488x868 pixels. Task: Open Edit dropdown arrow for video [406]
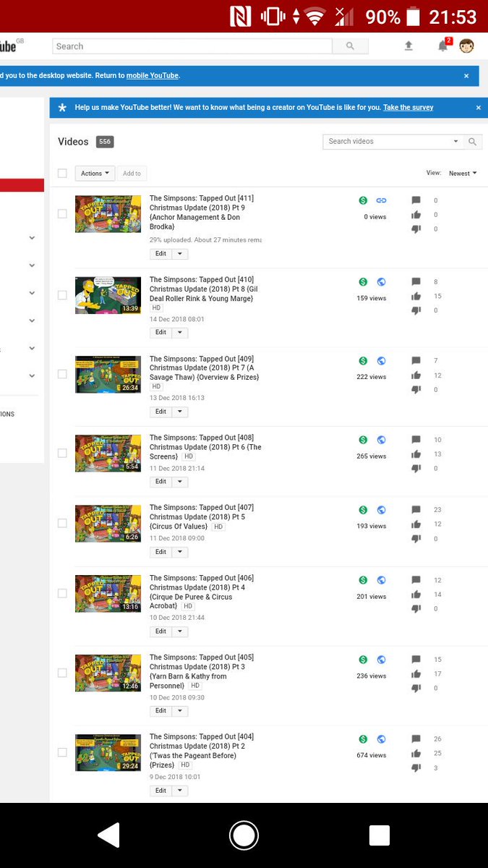tap(180, 631)
